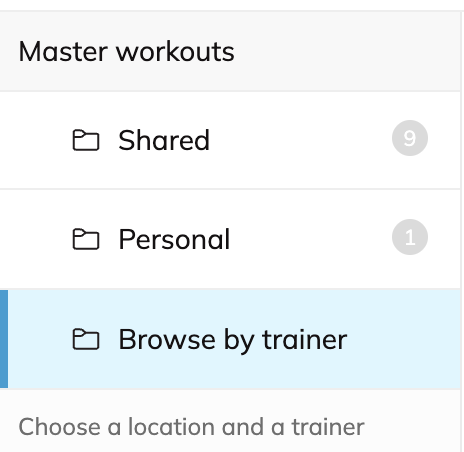Screen dimensions: 464x452
Task: Select the Shared label text
Action: pyautogui.click(x=164, y=140)
